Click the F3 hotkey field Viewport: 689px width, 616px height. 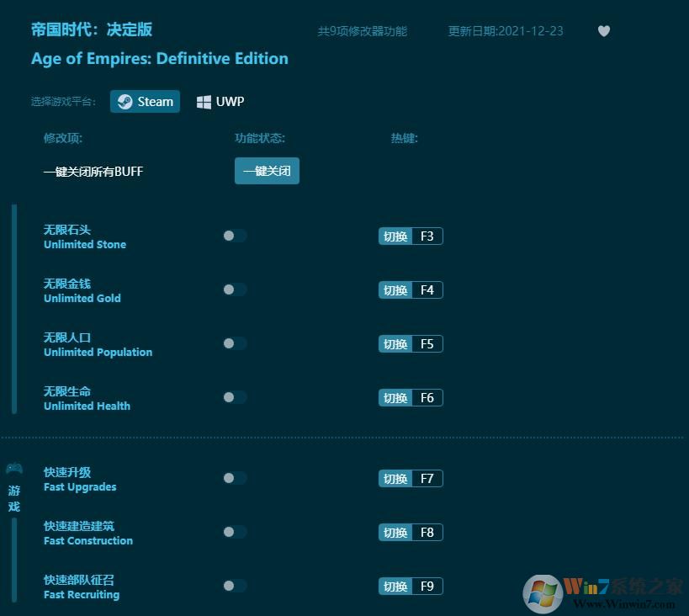click(427, 236)
